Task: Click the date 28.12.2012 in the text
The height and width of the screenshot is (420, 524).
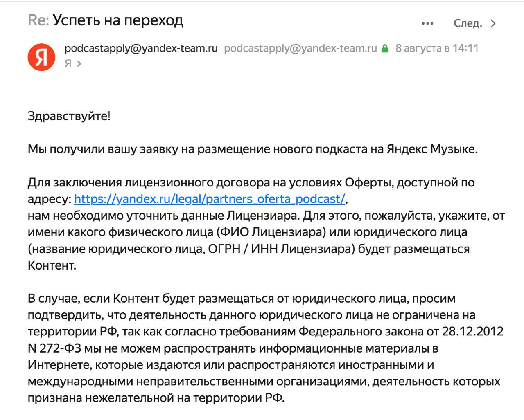Action: pos(473,331)
